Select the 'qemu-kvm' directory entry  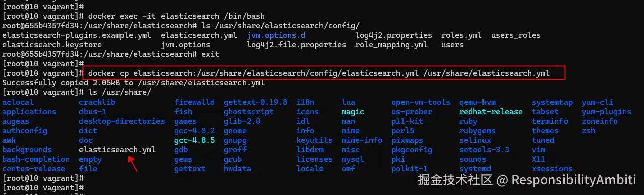click(x=477, y=102)
